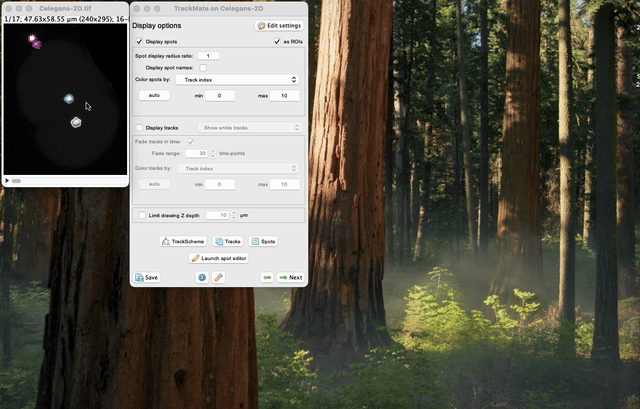Viewport: 640px width, 409px height.
Task: Save the TrackMate session
Action: coord(147,277)
